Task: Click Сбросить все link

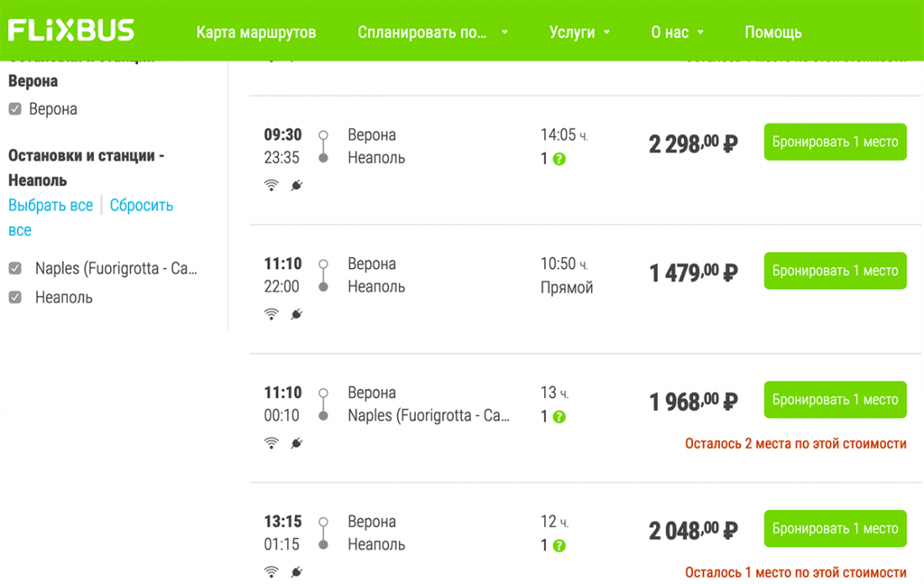Action: pyautogui.click(x=141, y=205)
